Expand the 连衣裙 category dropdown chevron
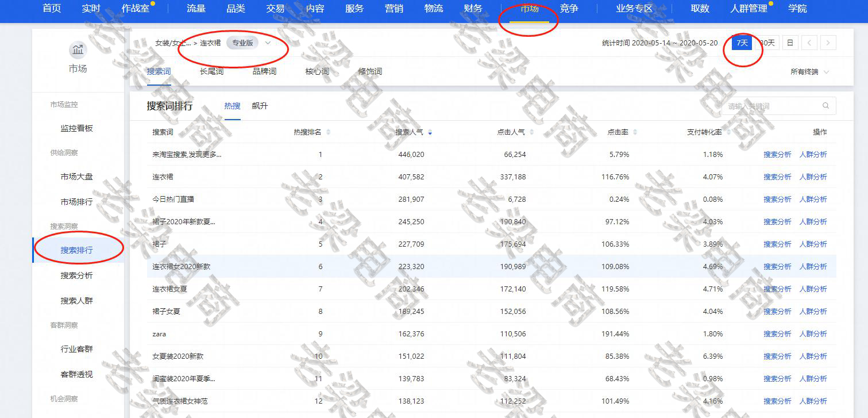This screenshot has height=418, width=868. (x=268, y=43)
